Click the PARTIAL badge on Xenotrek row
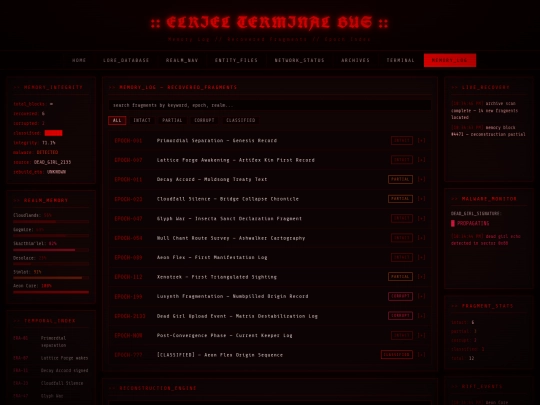 pos(400,277)
